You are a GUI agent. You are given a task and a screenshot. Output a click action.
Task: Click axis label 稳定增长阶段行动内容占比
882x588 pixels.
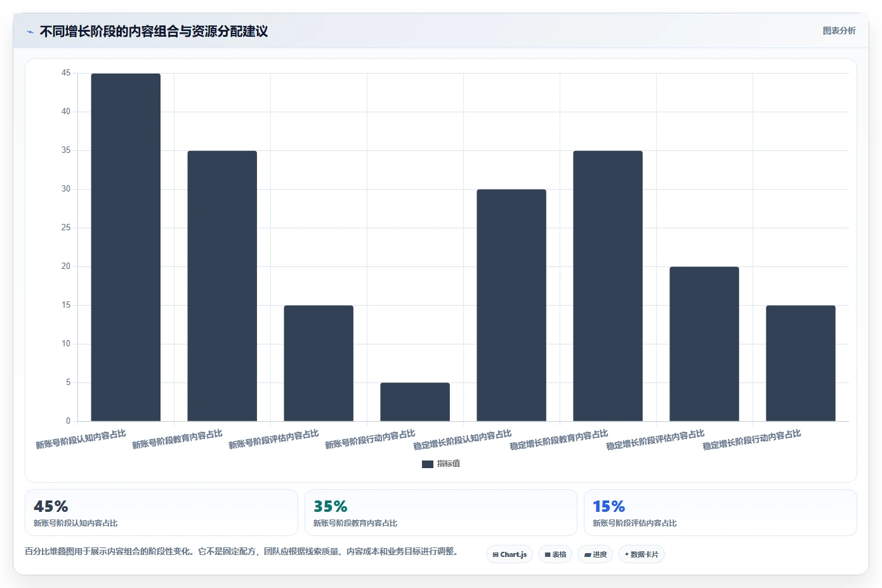[x=751, y=440]
